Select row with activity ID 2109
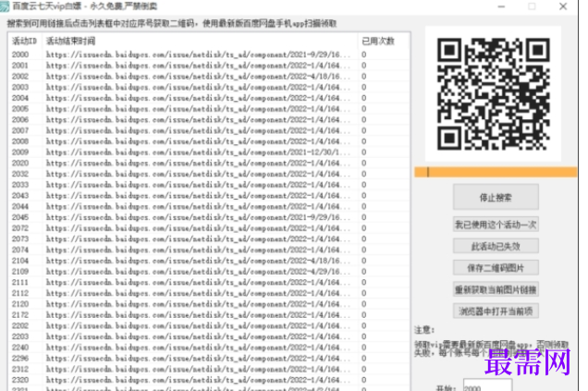The width and height of the screenshot is (588, 391). coord(209,272)
